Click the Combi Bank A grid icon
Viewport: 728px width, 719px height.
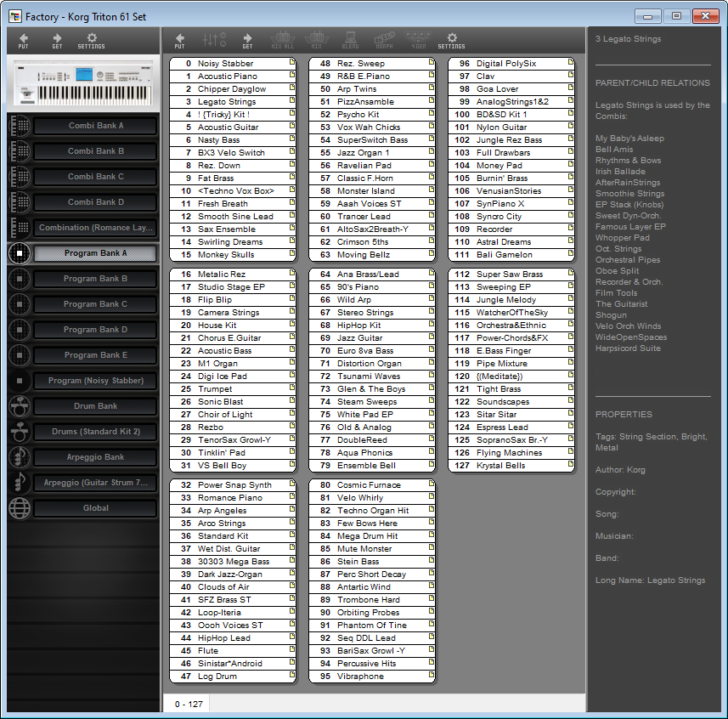pos(19,126)
